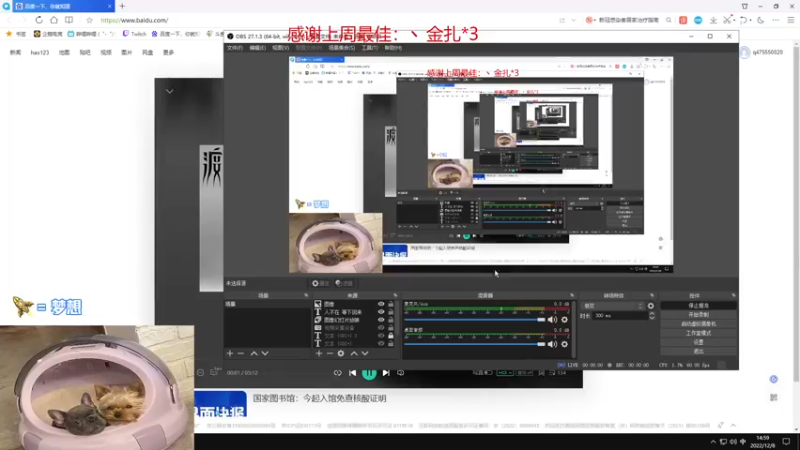
Task: Click the undo arrow icon in browser toolbar
Action: 743,20
